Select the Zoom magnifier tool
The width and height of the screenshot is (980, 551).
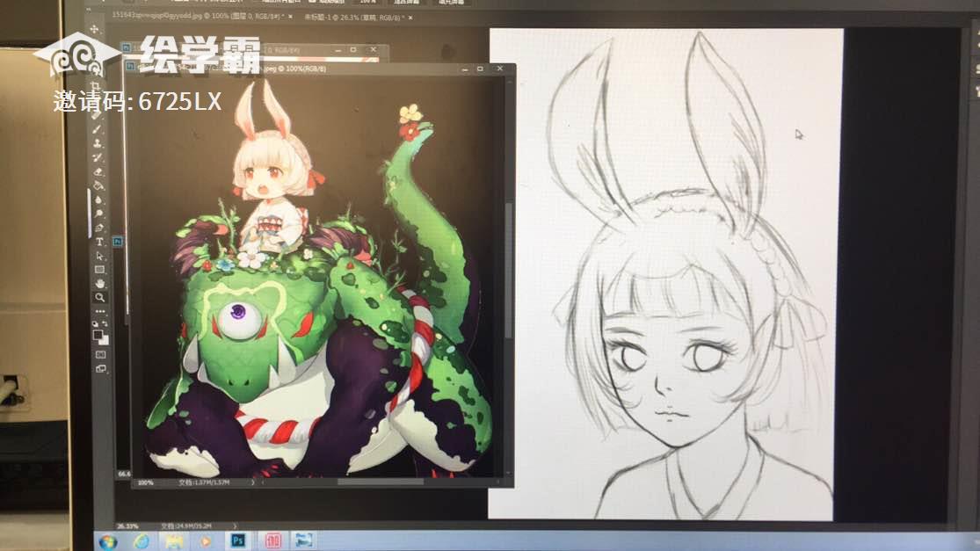[x=100, y=297]
